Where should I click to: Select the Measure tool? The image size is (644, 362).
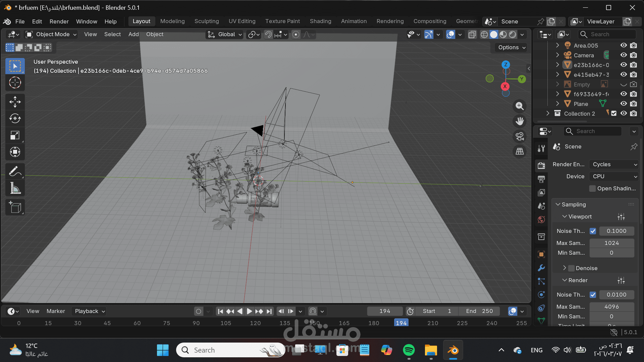pos(15,188)
